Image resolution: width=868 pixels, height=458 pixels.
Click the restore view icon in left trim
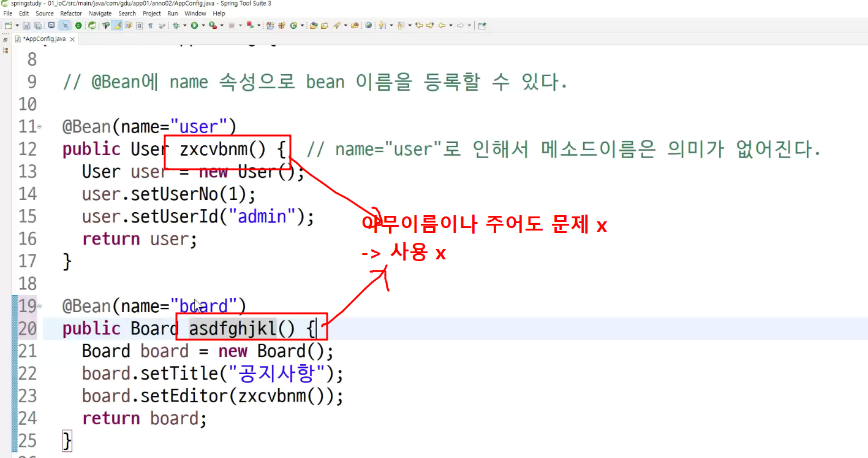click(6, 39)
